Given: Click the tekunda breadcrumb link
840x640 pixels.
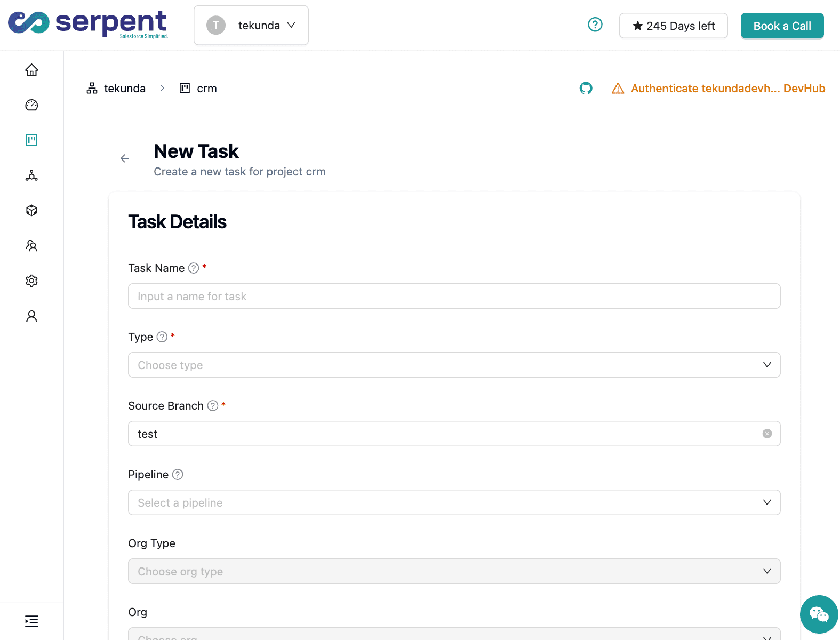Looking at the screenshot, I should point(124,89).
